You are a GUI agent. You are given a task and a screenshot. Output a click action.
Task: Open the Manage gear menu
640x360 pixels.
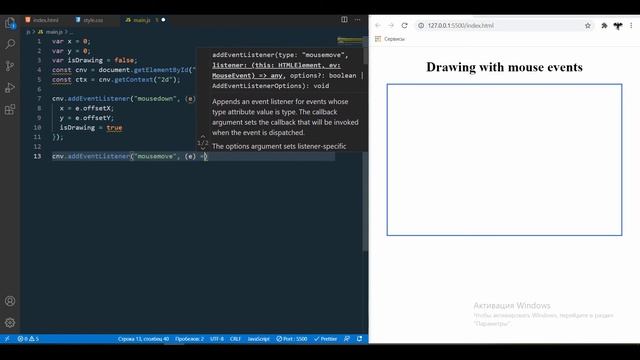click(x=10, y=322)
